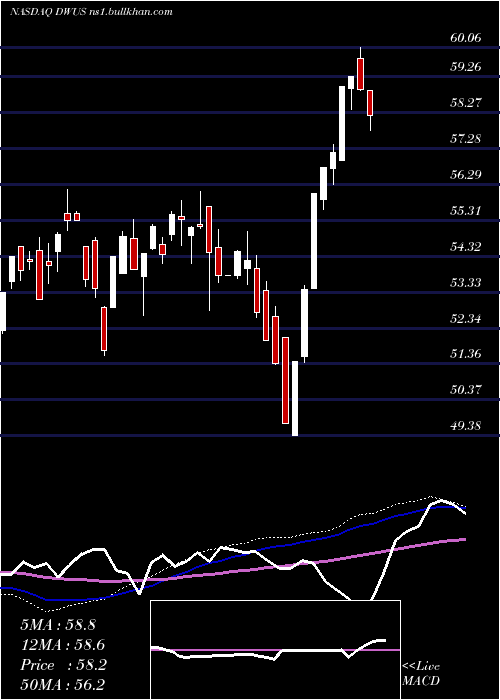500x700 pixels.
Task: Click the 5MA : 58.8 value
Action: 58,625
